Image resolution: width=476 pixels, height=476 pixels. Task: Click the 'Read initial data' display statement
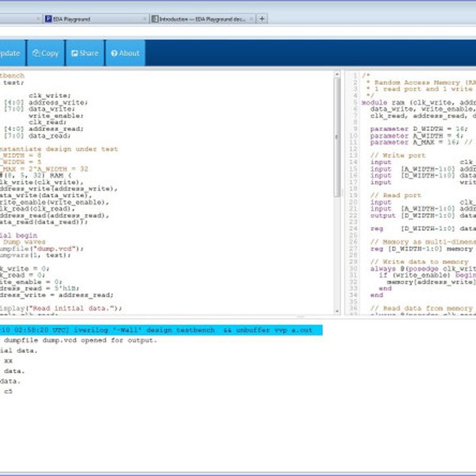tap(59, 308)
